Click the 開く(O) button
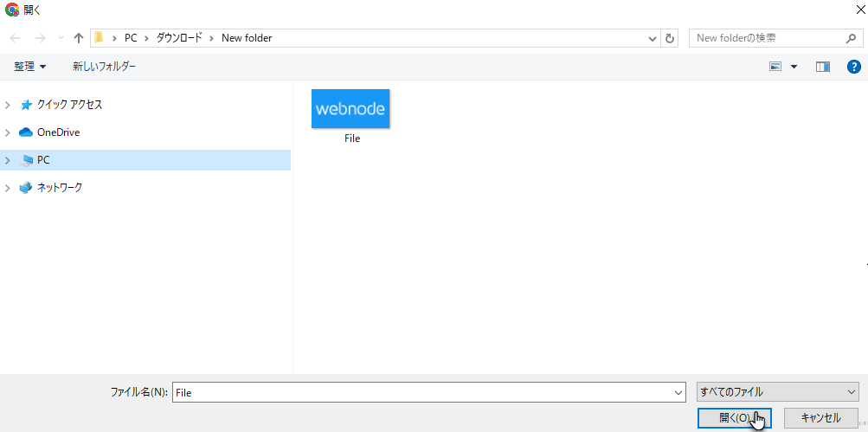 tap(734, 418)
